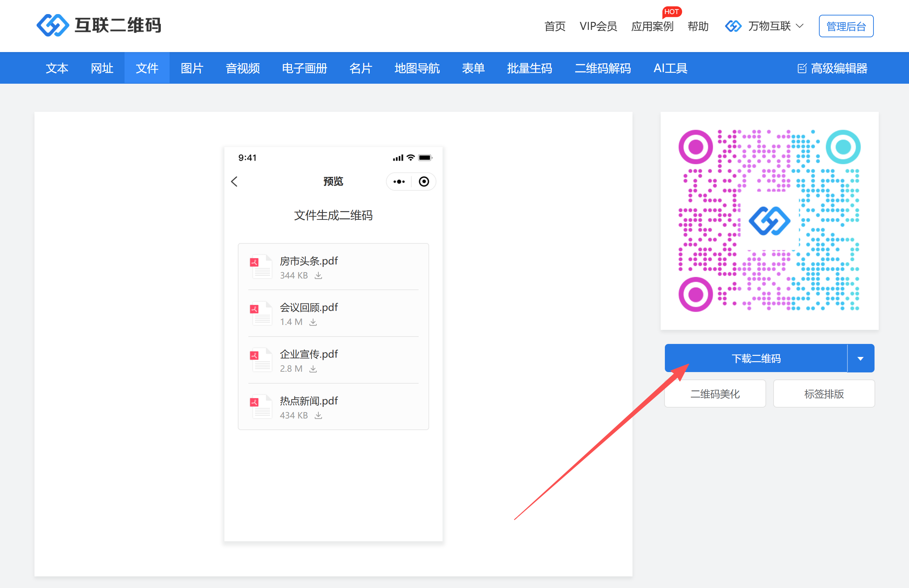Click the 互联二维码 logo icon
Viewport: 909px width, 588px height.
[53, 25]
